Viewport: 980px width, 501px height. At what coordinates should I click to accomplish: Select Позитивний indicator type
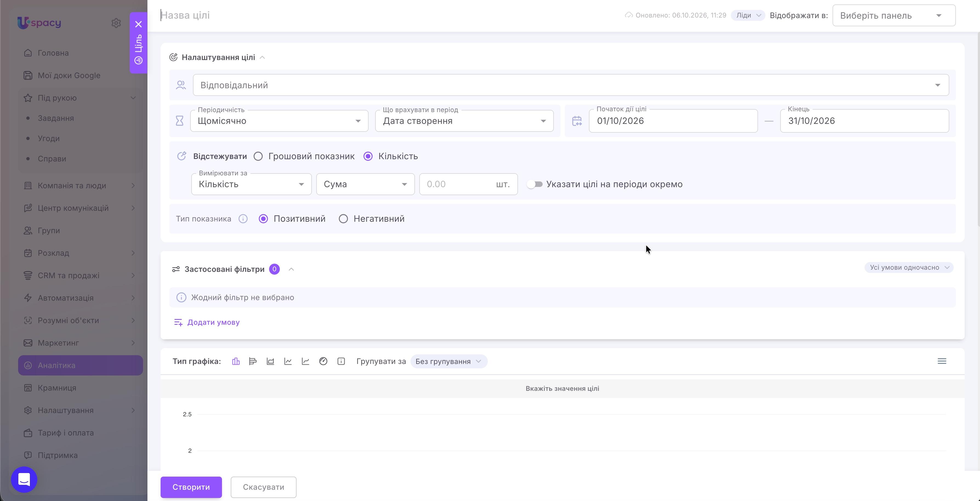tap(263, 219)
